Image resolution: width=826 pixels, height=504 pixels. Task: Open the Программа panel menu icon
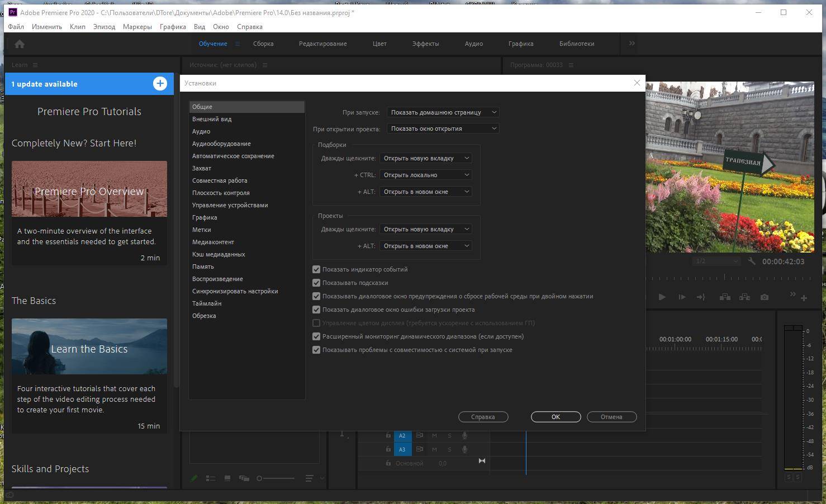571,65
